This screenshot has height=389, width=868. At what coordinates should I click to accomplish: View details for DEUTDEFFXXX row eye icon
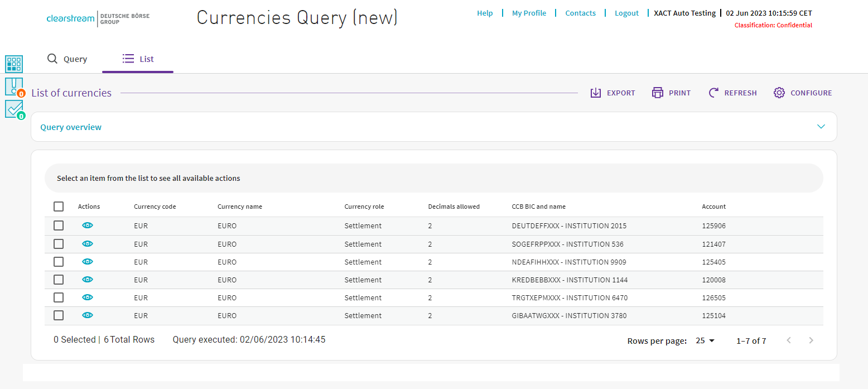88,225
